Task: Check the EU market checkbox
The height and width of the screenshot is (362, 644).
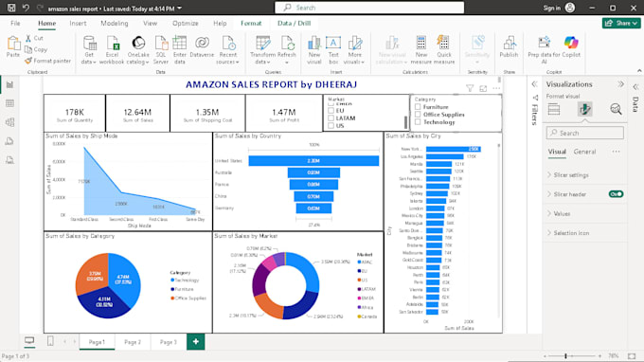Action: click(331, 111)
